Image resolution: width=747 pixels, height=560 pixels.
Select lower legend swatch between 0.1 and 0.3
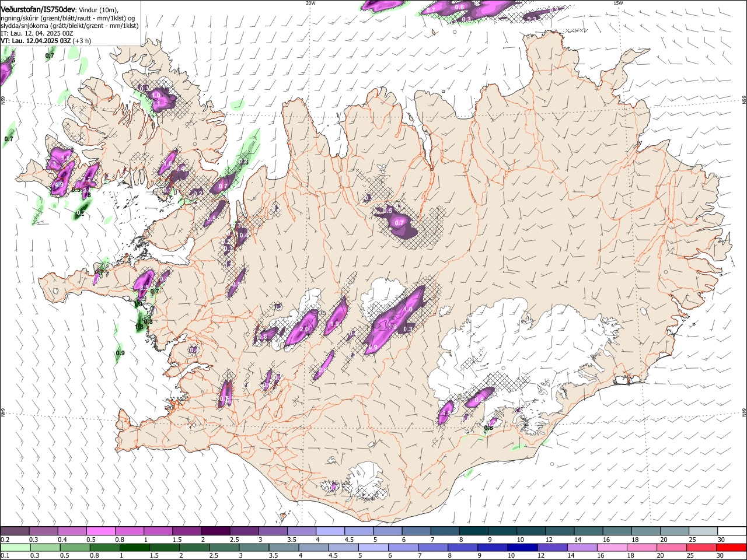(15, 547)
